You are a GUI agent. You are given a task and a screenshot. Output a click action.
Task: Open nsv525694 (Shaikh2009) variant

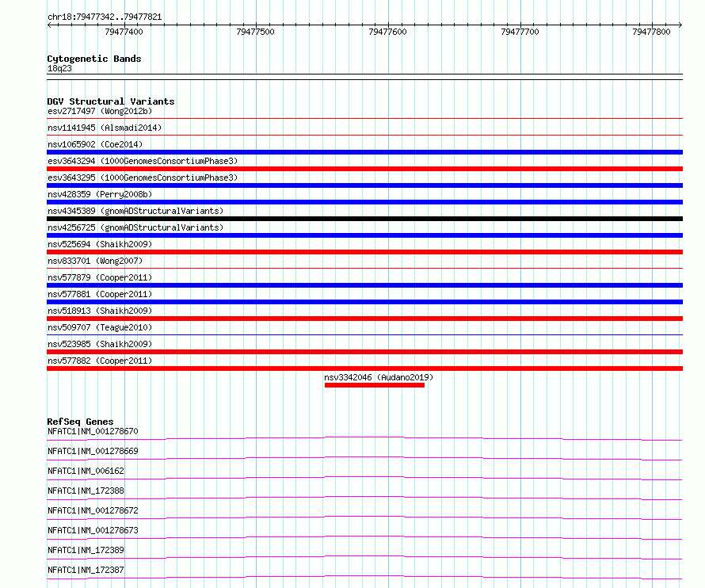click(100, 244)
